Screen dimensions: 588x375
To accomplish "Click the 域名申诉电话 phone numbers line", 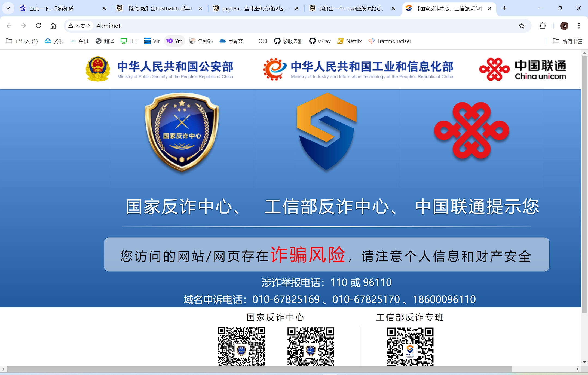I will (330, 299).
